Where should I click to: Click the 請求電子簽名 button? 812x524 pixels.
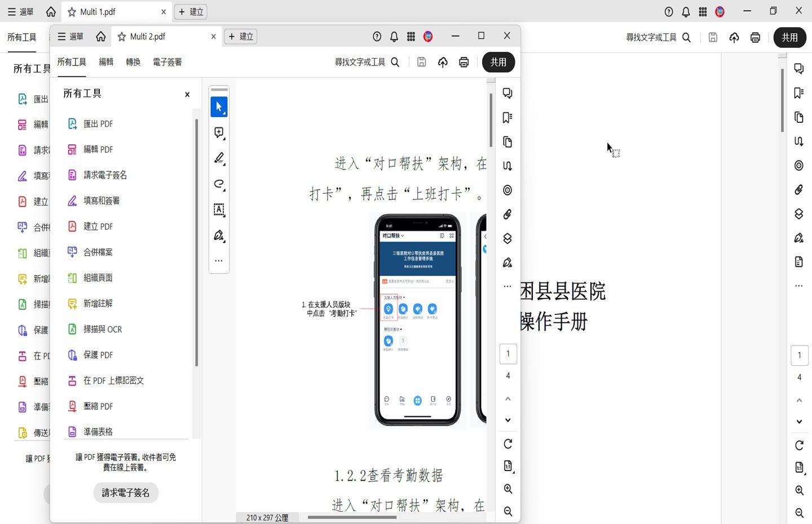pos(126,492)
